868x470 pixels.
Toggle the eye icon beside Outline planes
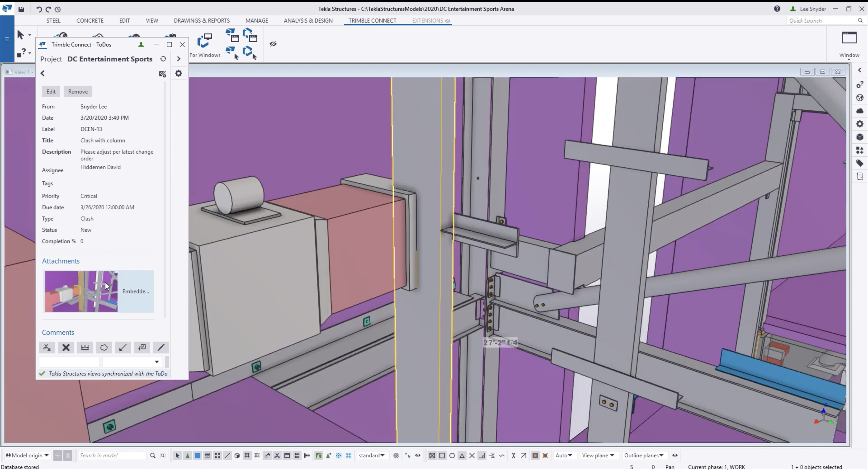[x=675, y=455]
